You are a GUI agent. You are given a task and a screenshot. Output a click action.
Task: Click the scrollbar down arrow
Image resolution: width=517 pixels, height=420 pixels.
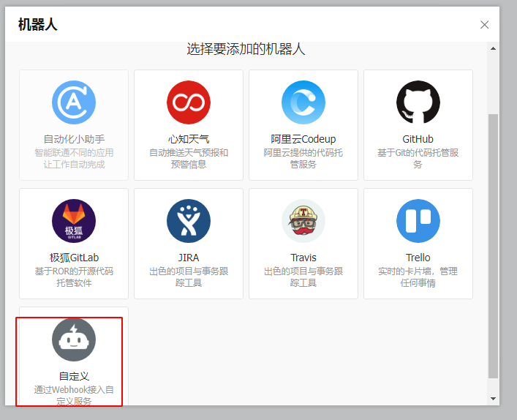point(494,399)
